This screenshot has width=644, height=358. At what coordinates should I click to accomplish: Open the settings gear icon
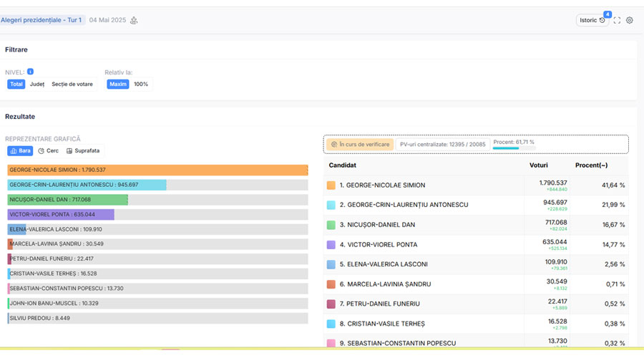coord(630,20)
